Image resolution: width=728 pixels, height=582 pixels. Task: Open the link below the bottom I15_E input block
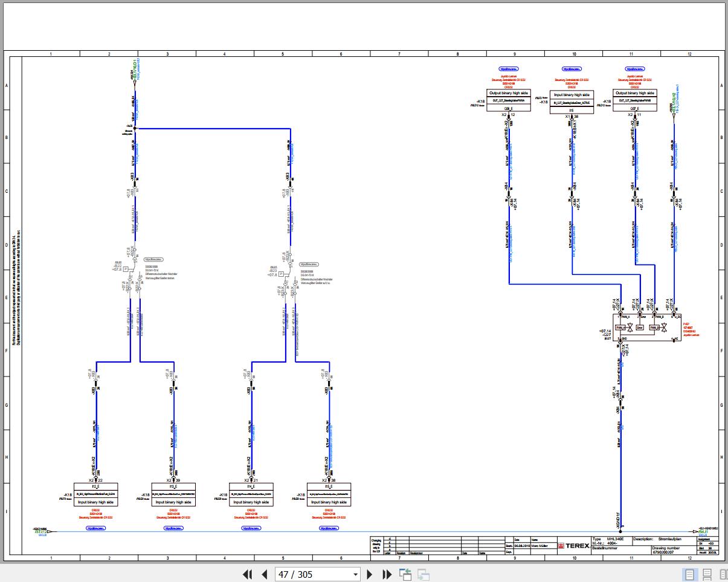click(x=329, y=528)
